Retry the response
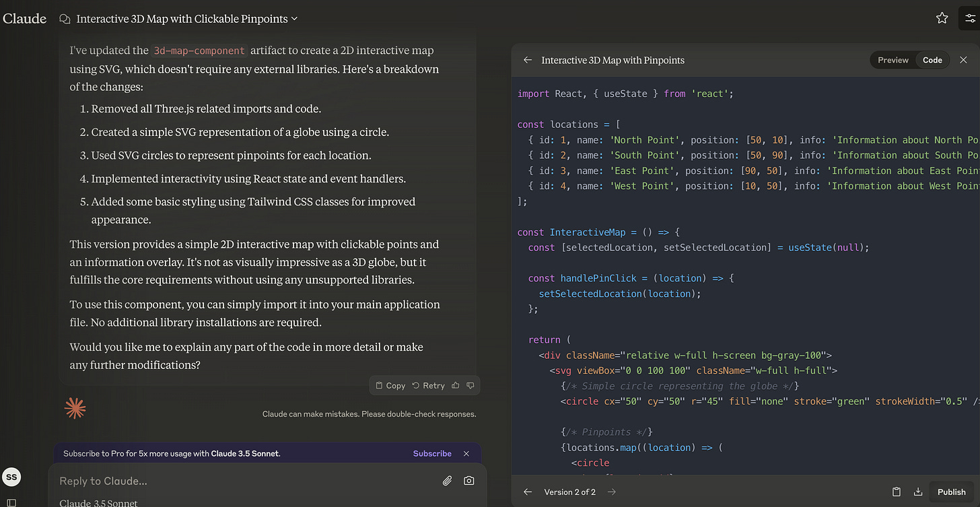The width and height of the screenshot is (980, 507). (x=428, y=385)
